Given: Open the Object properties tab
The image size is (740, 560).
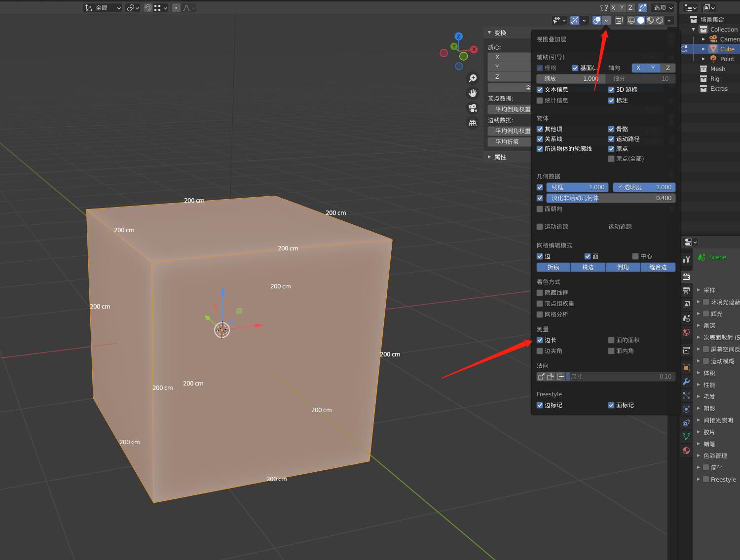Looking at the screenshot, I should (686, 368).
